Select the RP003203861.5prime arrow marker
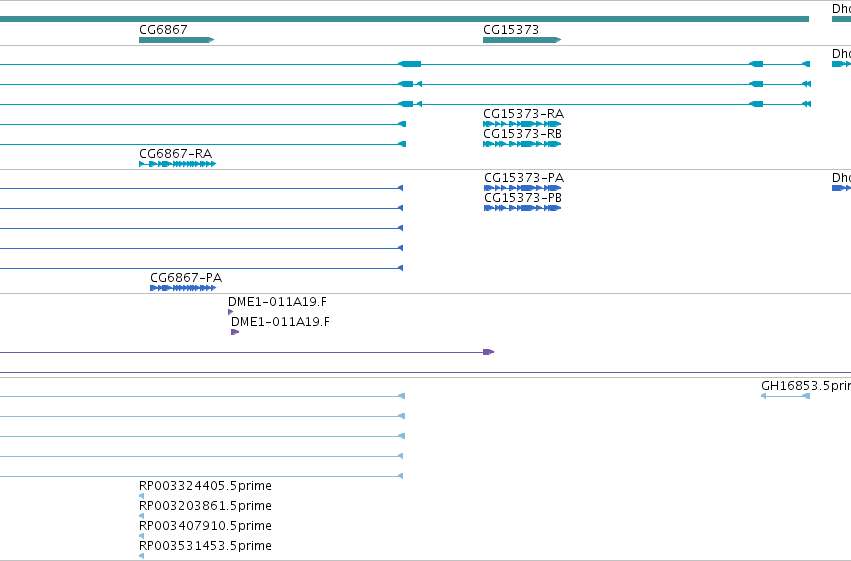This screenshot has height=561, width=851. click(x=142, y=516)
